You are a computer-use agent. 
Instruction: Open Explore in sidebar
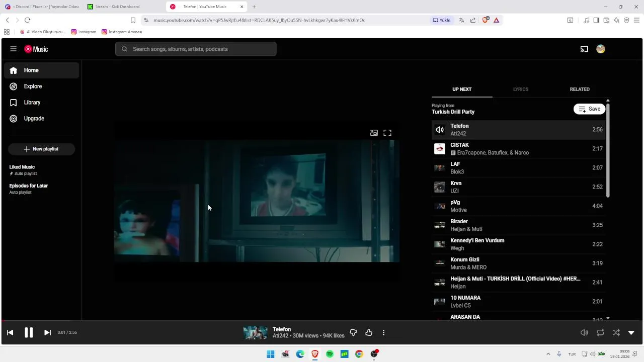(x=42, y=86)
